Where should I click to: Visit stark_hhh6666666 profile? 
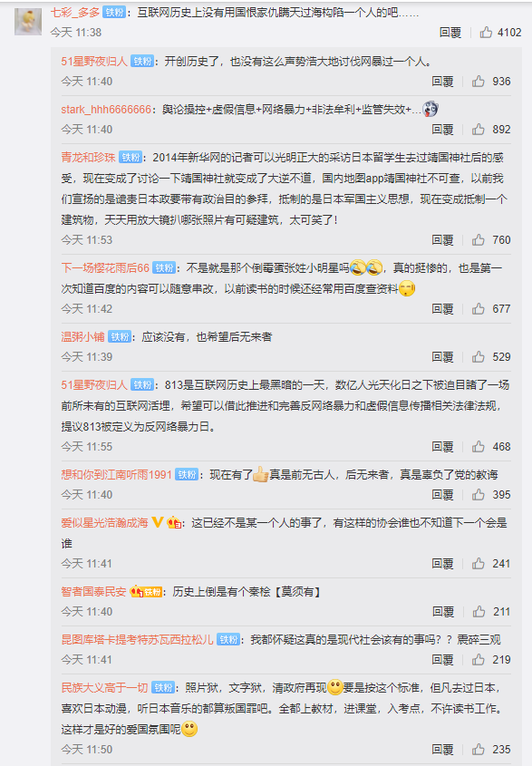click(106, 110)
